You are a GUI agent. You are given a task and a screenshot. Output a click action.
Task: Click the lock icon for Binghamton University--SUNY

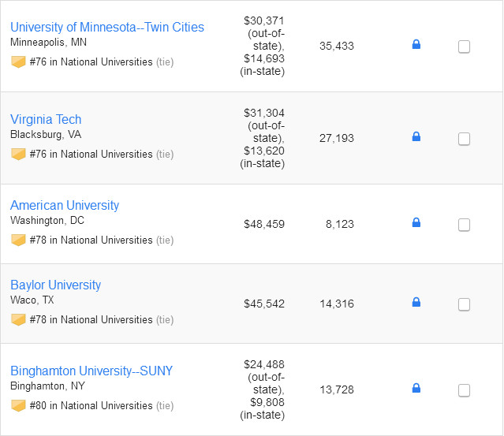pyautogui.click(x=416, y=387)
